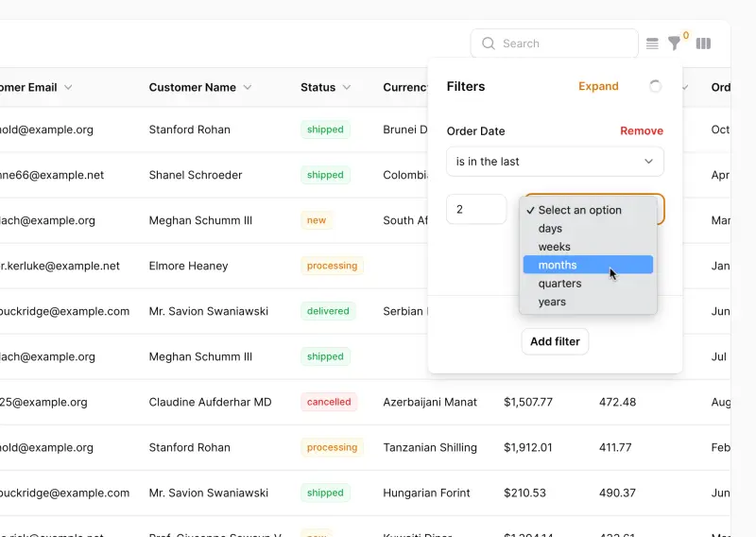Screen dimensions: 756x537
Task: Click the magnifier icon in Search
Action: pos(489,43)
